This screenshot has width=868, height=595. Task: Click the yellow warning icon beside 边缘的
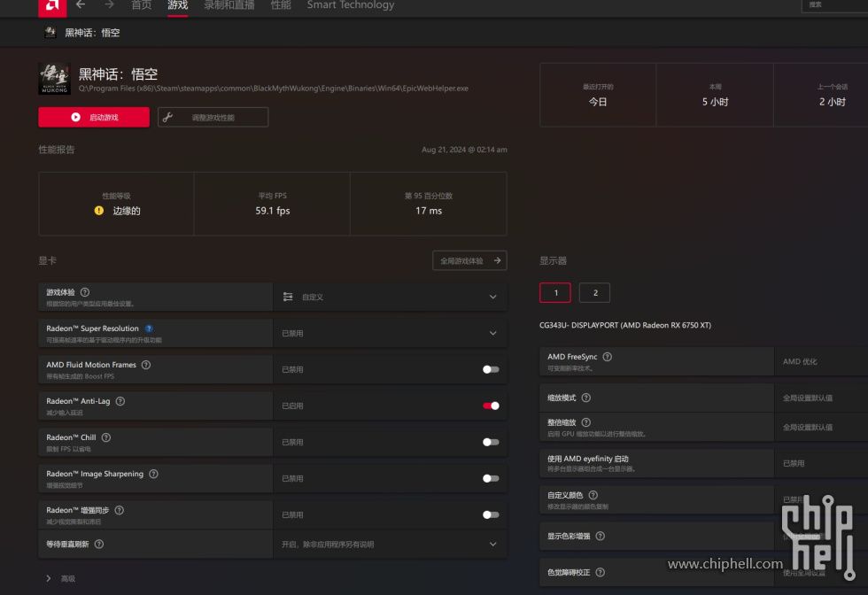(99, 211)
